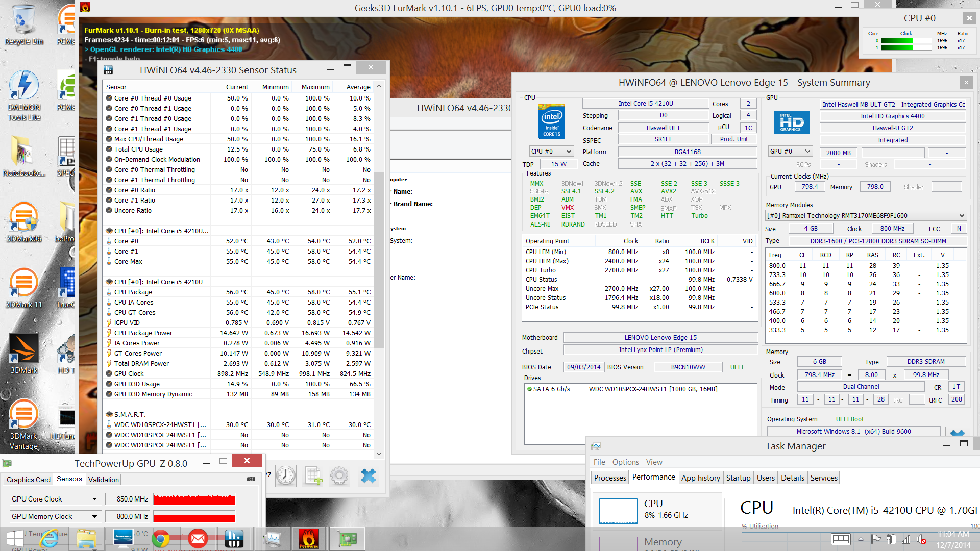The height and width of the screenshot is (551, 980).
Task: Switch to Processes tab
Action: tap(610, 478)
